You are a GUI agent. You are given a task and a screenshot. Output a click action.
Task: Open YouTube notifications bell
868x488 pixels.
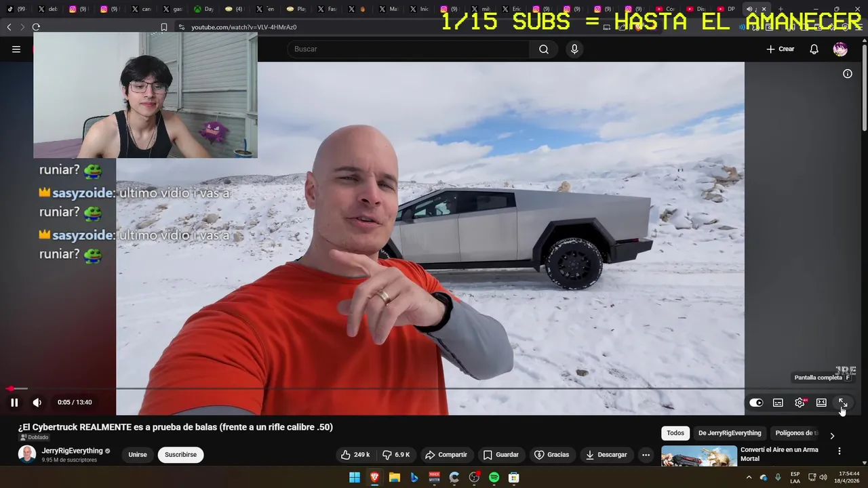814,49
